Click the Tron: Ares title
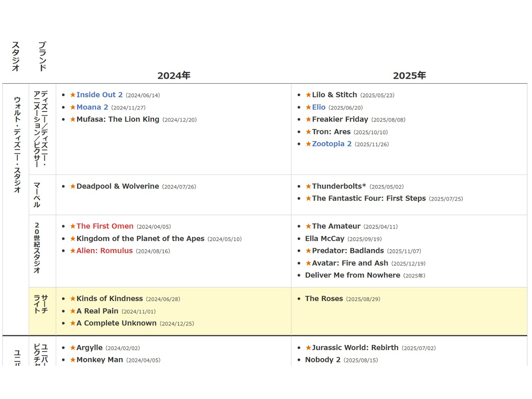 331,132
